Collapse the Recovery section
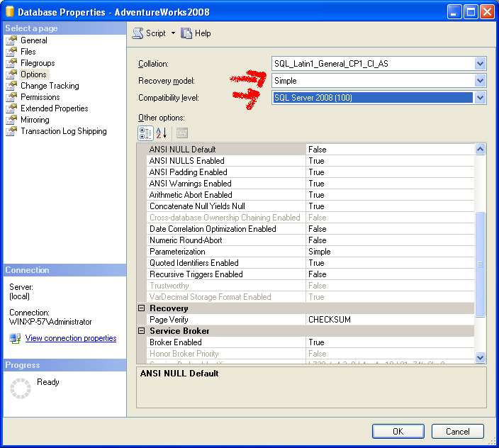This screenshot has width=499, height=448. (x=142, y=308)
